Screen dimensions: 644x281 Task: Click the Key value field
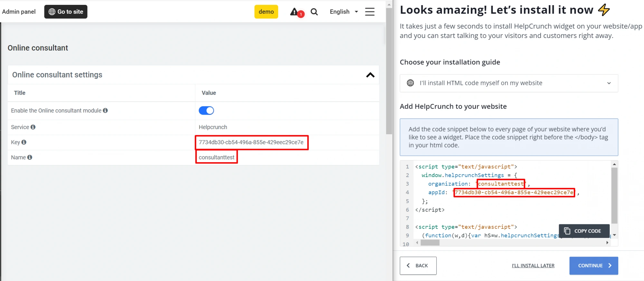251,142
